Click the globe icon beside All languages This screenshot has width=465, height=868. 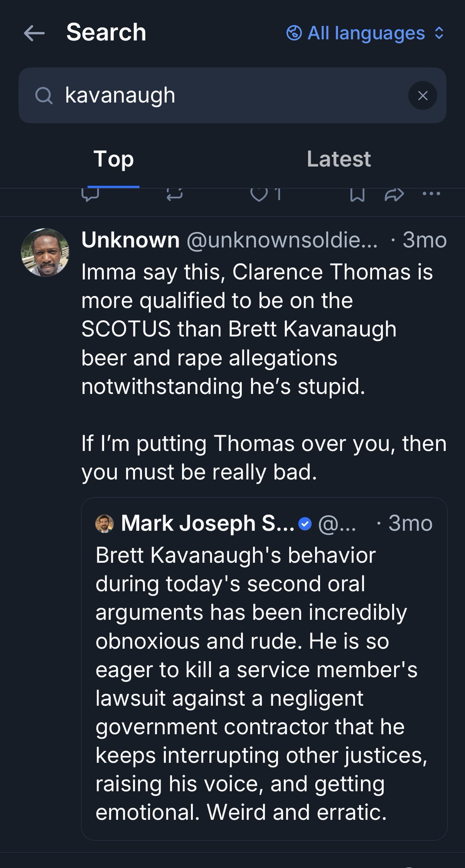(x=294, y=33)
